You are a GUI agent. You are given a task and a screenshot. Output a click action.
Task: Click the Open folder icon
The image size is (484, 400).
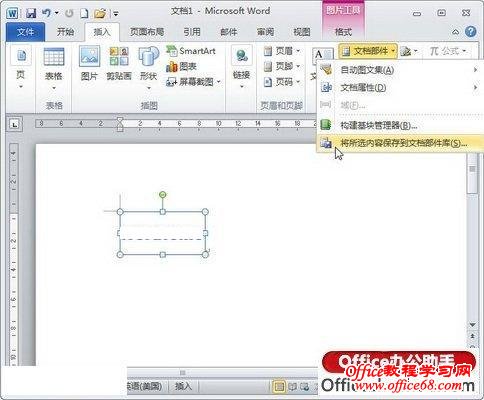click(x=100, y=13)
